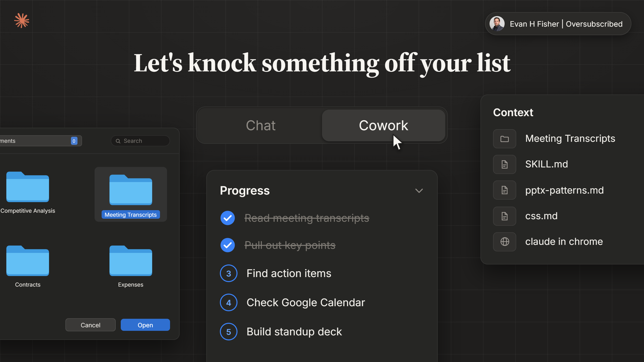Uncheck the Read meeting transcripts step

click(x=228, y=218)
